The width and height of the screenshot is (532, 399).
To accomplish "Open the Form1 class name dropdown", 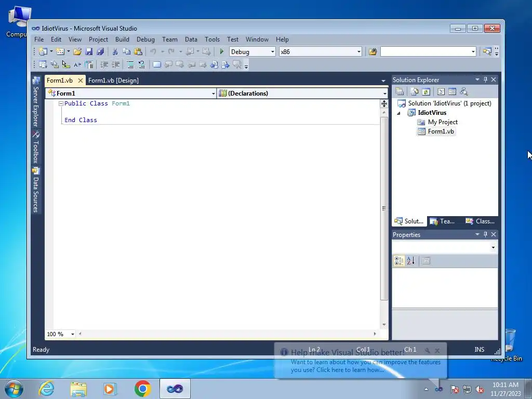I will click(x=214, y=94).
